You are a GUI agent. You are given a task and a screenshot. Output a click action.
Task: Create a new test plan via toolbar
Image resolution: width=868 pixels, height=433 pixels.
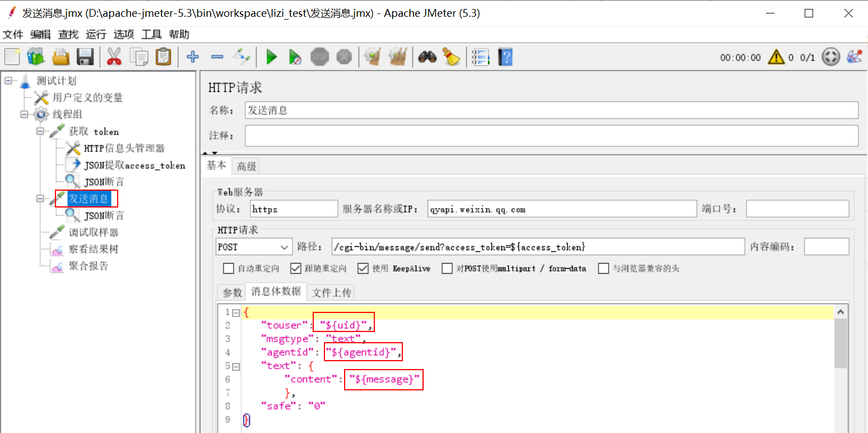12,57
